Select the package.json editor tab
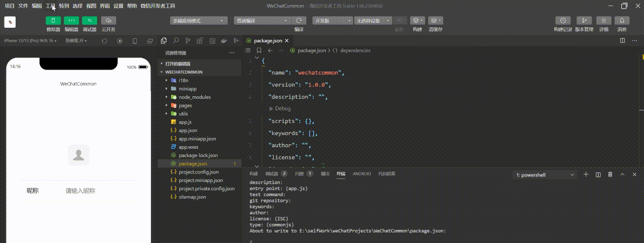Viewport: 644px width, 243px height. [x=268, y=41]
